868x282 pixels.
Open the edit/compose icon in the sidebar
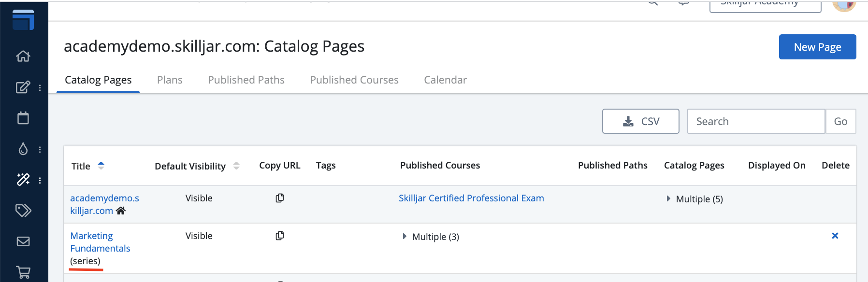[x=23, y=87]
